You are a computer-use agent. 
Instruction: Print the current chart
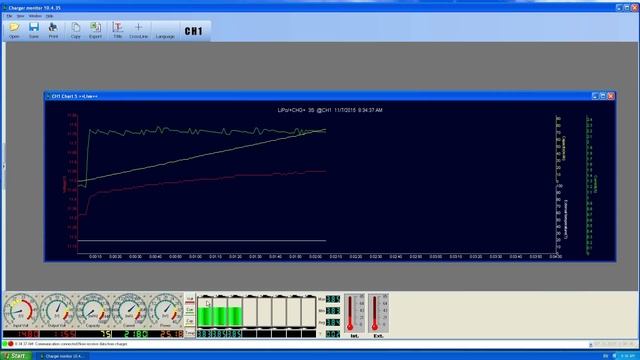(x=53, y=31)
